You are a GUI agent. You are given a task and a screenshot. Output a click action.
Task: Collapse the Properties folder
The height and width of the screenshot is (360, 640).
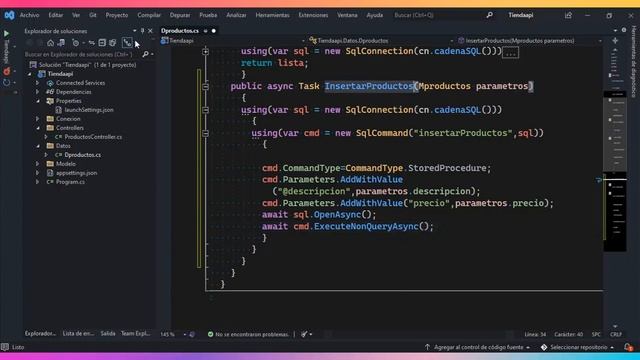38,101
